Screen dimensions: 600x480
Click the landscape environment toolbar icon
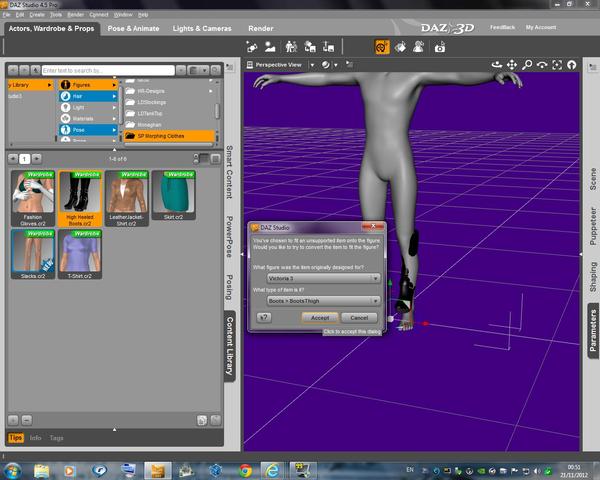coord(270,47)
